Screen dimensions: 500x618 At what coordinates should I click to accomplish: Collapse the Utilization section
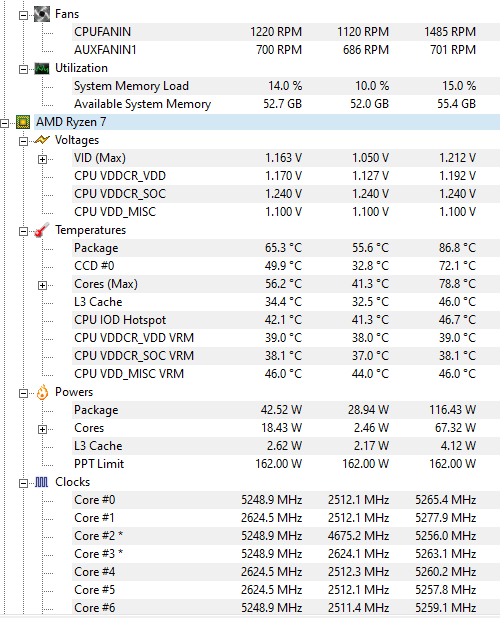24,69
